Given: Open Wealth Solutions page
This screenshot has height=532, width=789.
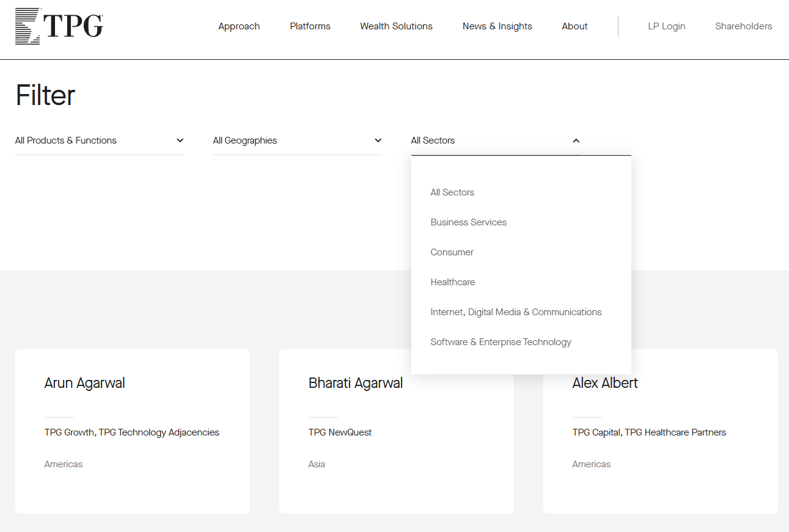Looking at the screenshot, I should pos(396,26).
